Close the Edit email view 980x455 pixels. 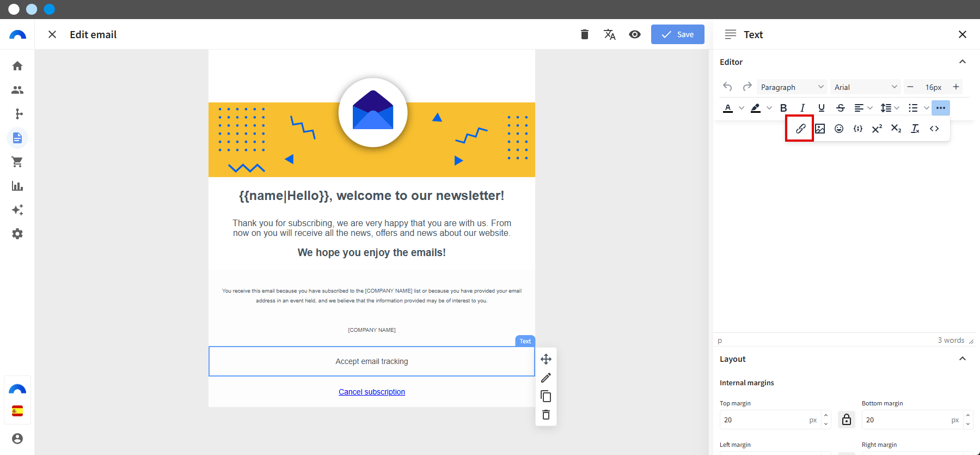[52, 34]
